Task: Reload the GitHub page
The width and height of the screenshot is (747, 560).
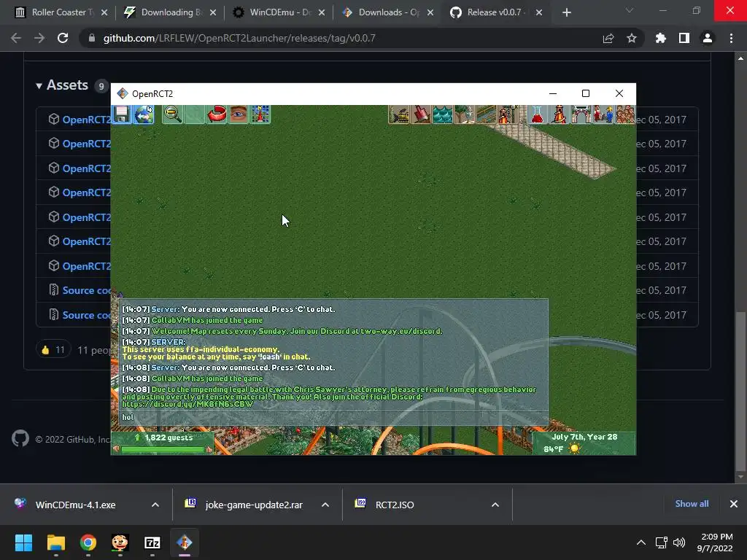Action: [63, 38]
